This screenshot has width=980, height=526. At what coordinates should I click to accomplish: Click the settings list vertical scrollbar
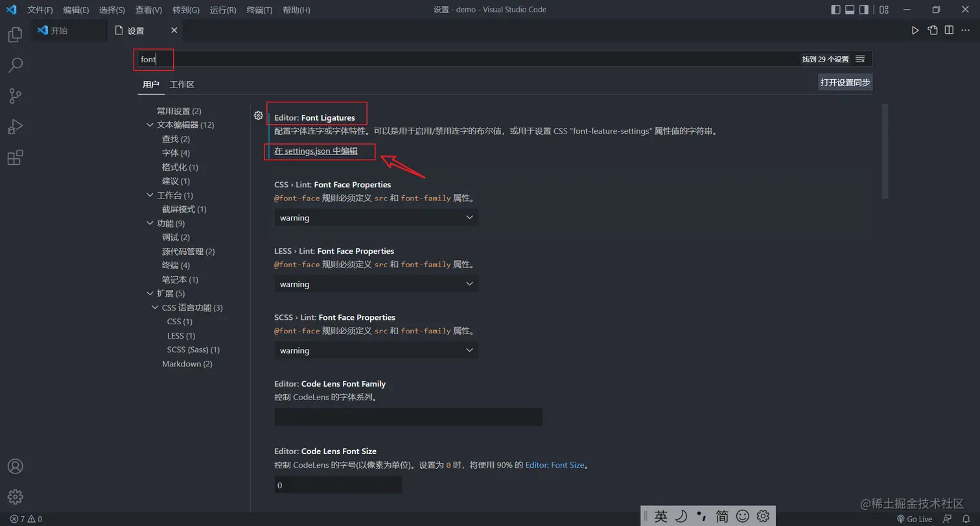tap(885, 151)
